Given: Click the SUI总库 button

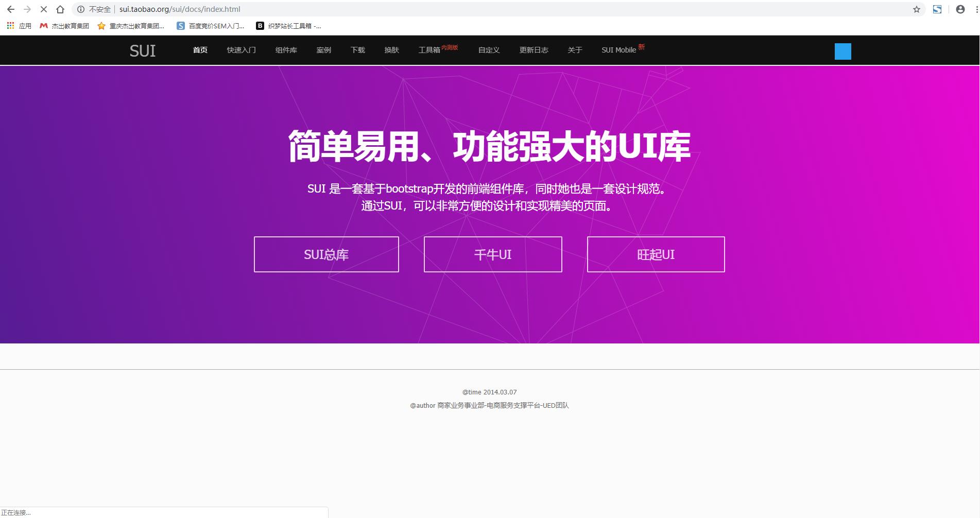Looking at the screenshot, I should pyautogui.click(x=326, y=254).
